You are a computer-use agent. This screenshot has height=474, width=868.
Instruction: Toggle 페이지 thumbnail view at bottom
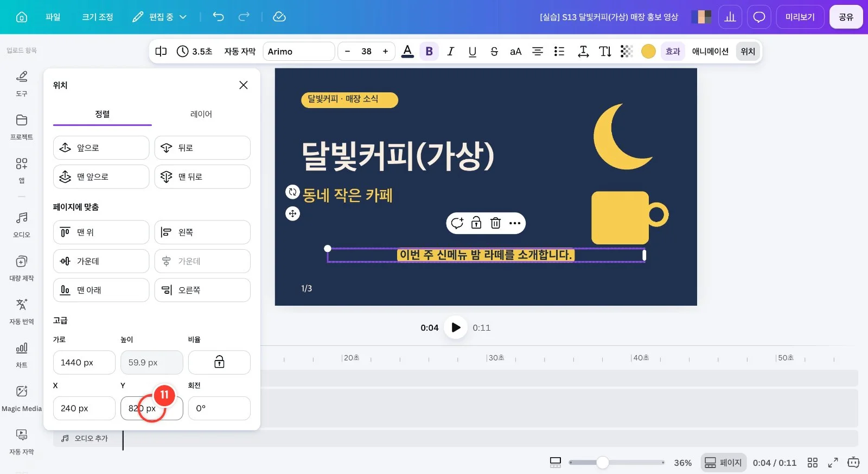point(724,463)
